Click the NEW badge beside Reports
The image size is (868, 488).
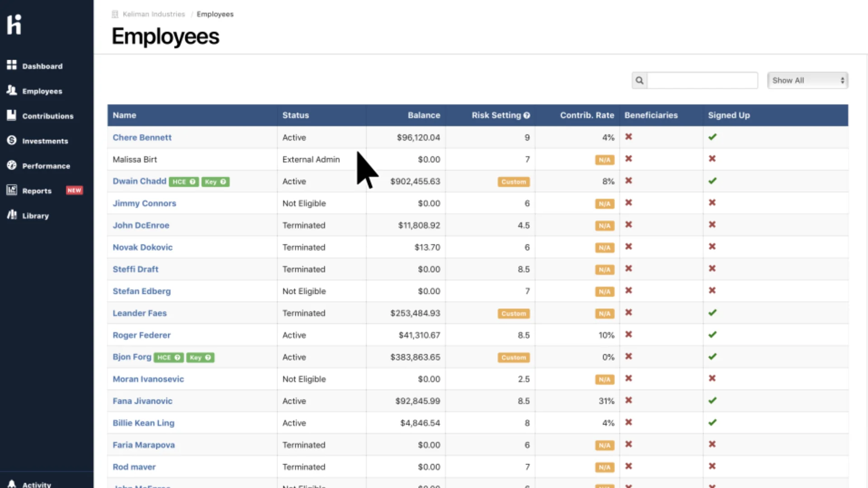[x=74, y=190]
